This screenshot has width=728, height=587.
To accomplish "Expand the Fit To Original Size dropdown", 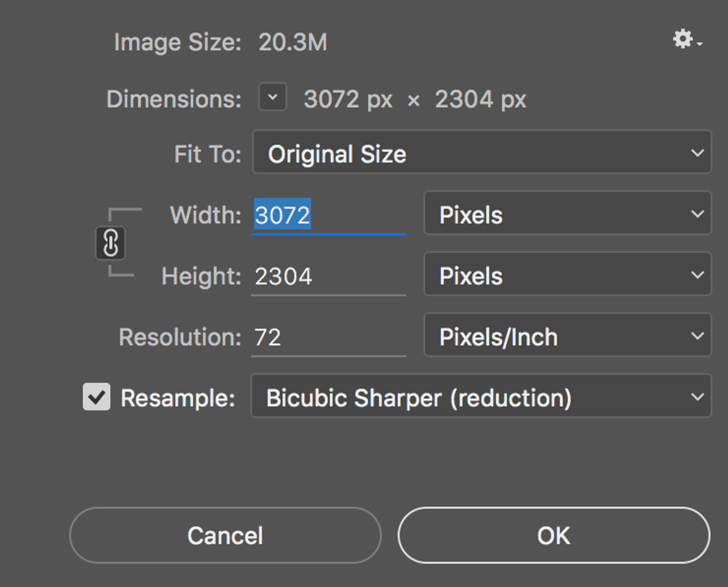I will pos(481,152).
